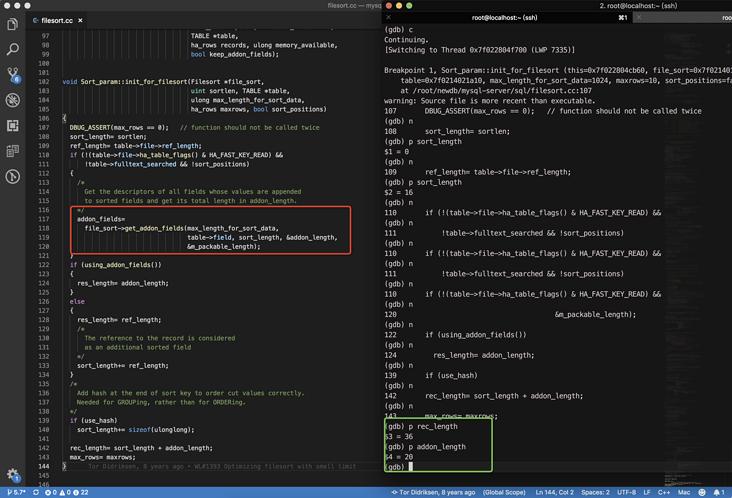Select the filesort.cc editor tab
The image size is (732, 498).
[x=55, y=20]
